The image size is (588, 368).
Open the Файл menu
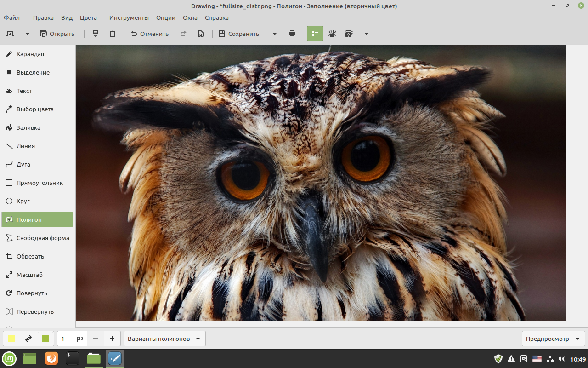click(11, 17)
